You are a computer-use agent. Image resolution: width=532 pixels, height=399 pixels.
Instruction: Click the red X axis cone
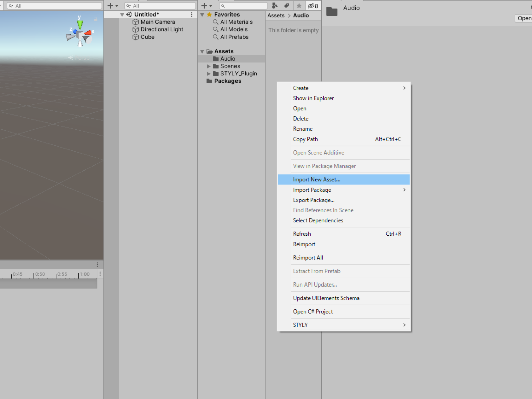88,32
